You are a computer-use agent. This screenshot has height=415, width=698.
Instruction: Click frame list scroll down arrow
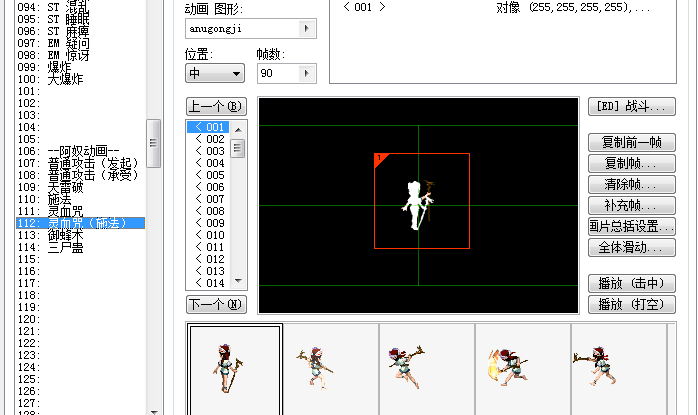click(238, 281)
